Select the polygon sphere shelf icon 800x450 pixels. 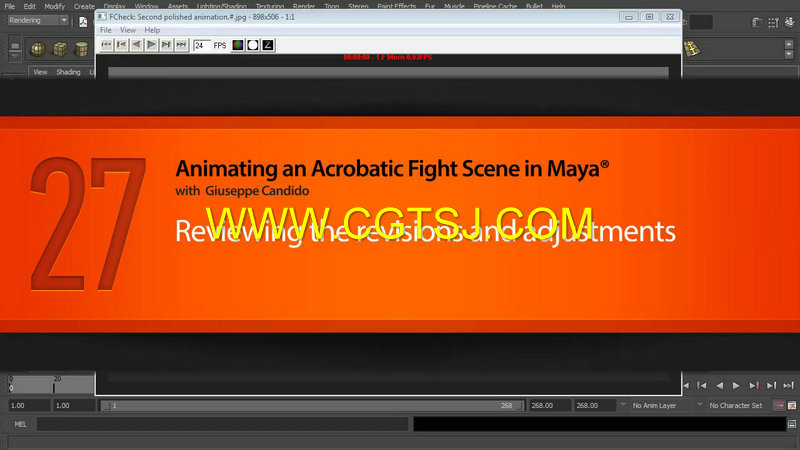pyautogui.click(x=38, y=49)
